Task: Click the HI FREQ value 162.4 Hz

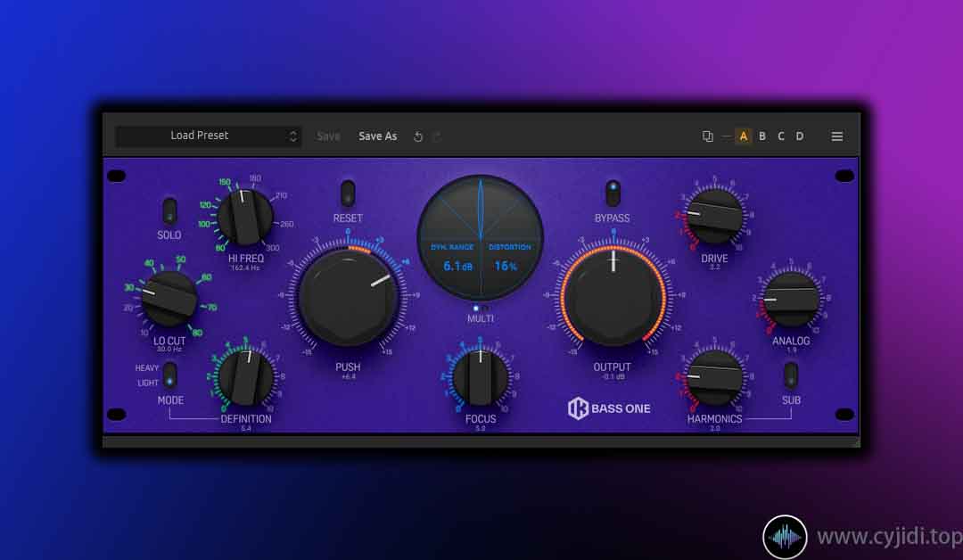Action: coord(246,268)
